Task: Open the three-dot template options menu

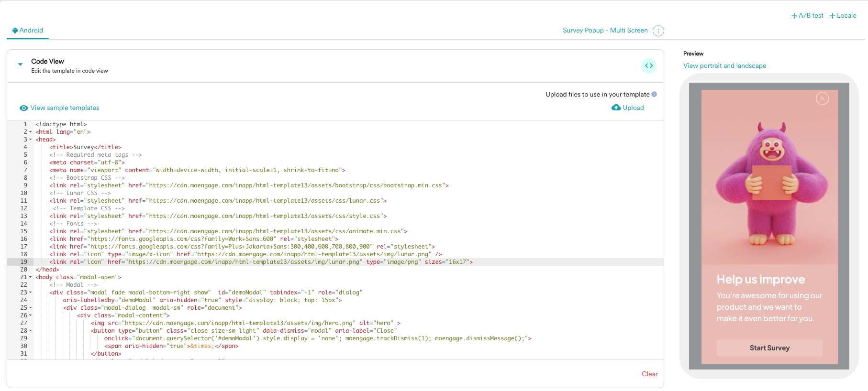Action: pos(658,31)
